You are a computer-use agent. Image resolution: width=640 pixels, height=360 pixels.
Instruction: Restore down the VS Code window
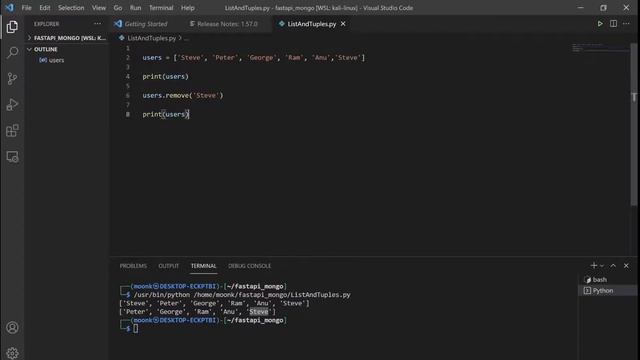pos(603,8)
